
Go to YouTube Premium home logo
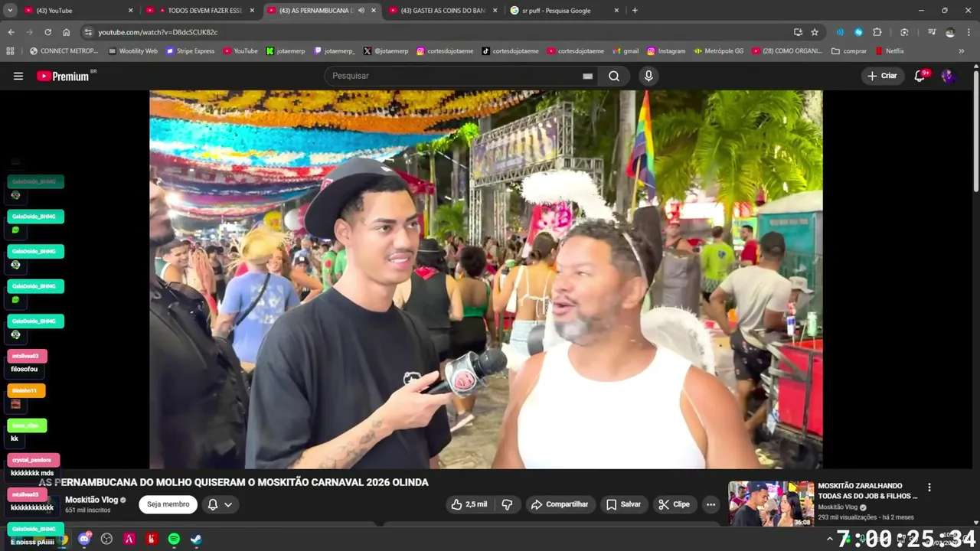tap(63, 76)
